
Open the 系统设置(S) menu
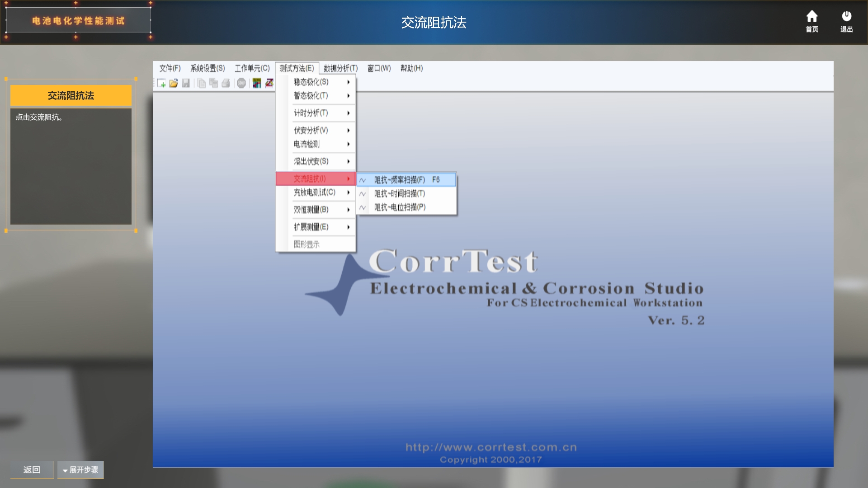(208, 68)
